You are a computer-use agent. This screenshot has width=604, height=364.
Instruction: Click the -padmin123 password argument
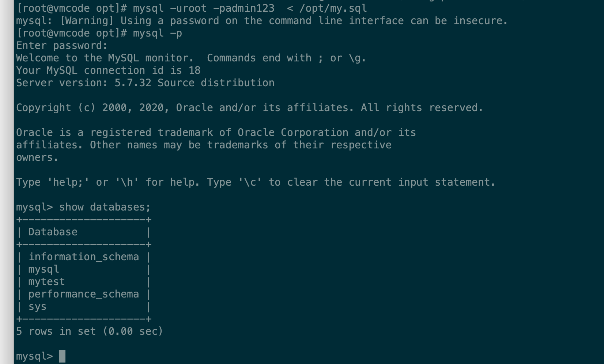click(244, 8)
